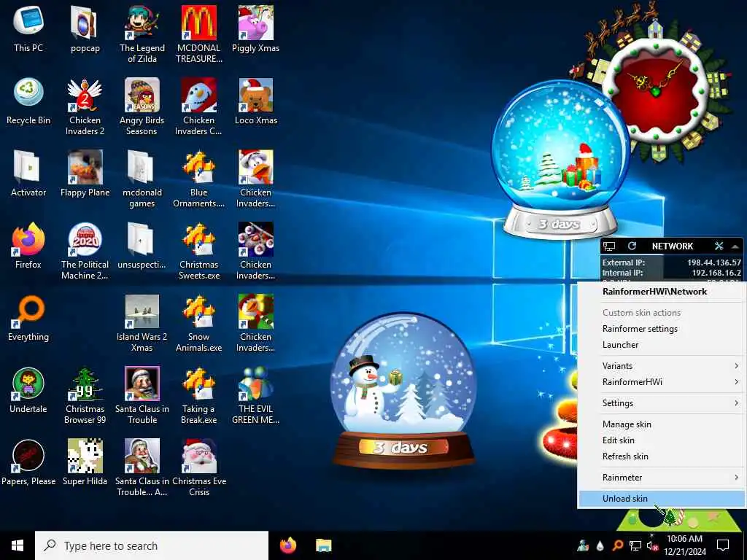The image size is (747, 560).
Task: Select the Flappy Plane shortcut
Action: [x=85, y=174]
